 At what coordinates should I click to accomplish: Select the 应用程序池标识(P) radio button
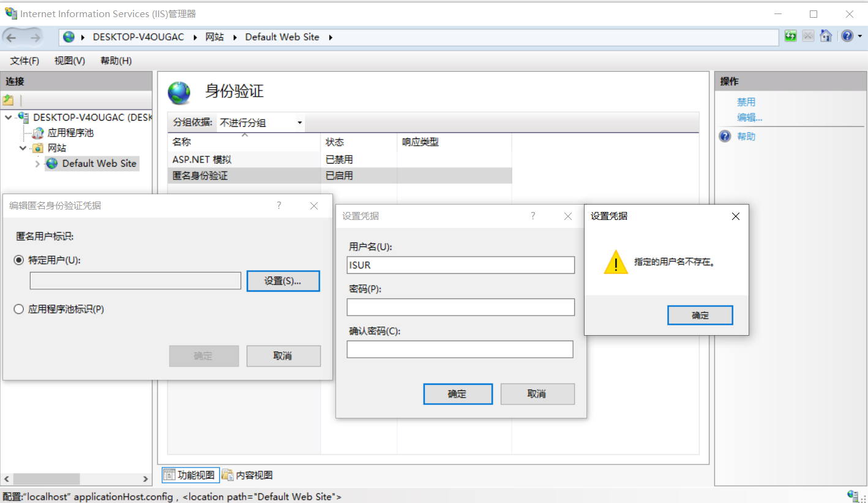pyautogui.click(x=19, y=309)
